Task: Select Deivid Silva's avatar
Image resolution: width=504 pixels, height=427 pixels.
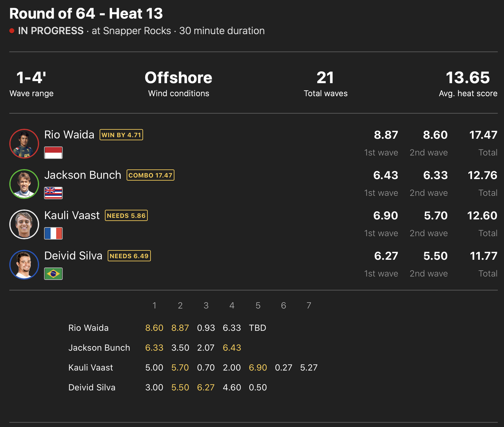Action: pyautogui.click(x=24, y=265)
